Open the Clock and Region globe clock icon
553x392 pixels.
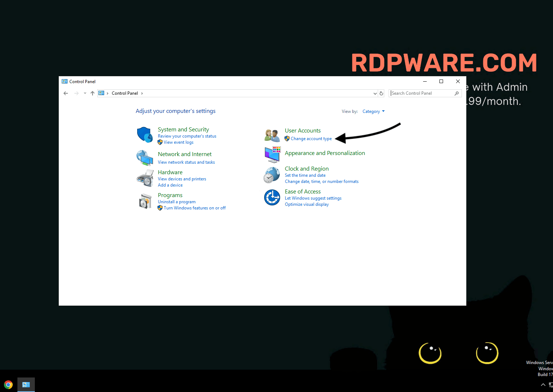(272, 175)
